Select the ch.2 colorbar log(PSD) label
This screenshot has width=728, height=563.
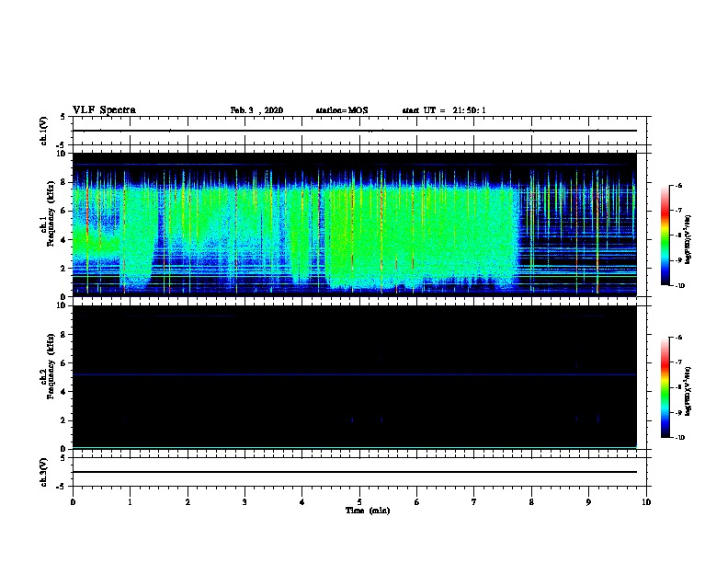click(x=688, y=391)
